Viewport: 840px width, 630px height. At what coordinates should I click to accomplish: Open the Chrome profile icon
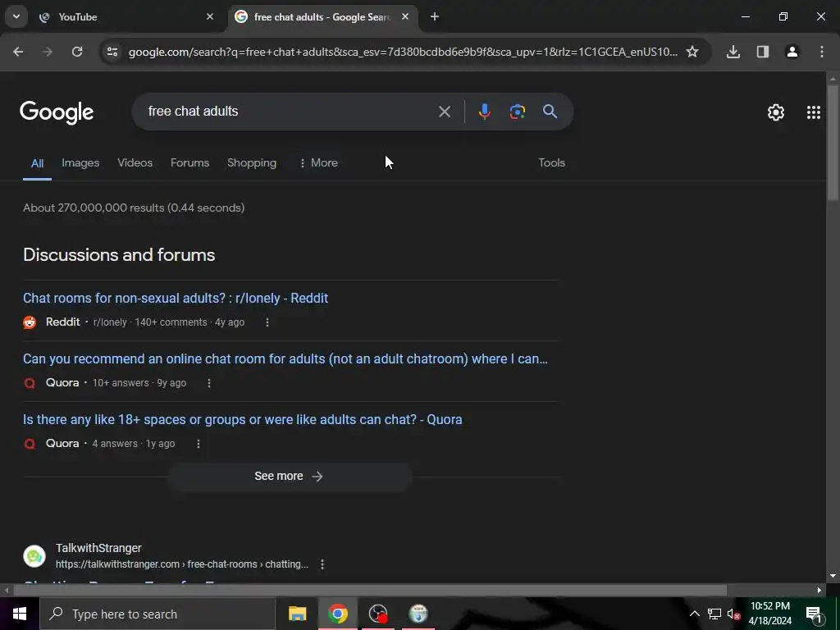tap(792, 52)
